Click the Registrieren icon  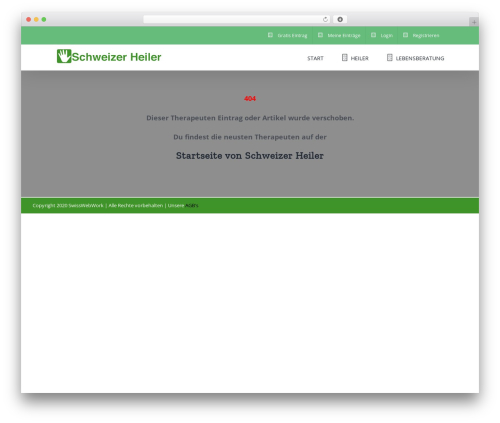[x=405, y=35]
